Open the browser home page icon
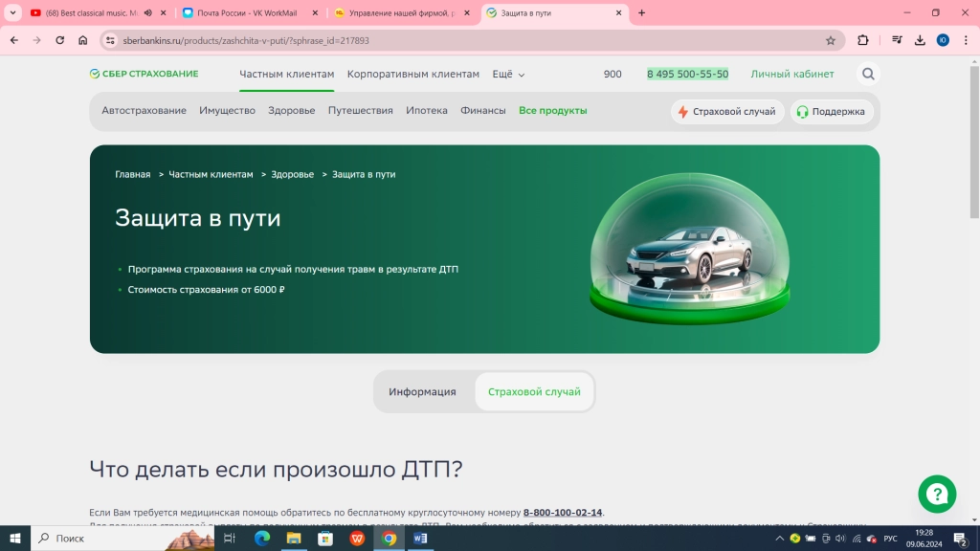 (x=82, y=40)
